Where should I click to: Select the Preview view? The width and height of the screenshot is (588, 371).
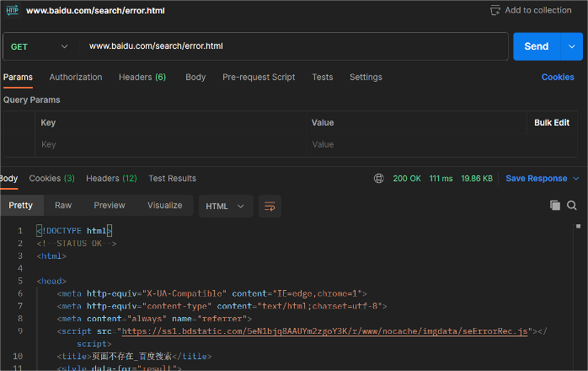[x=110, y=206]
